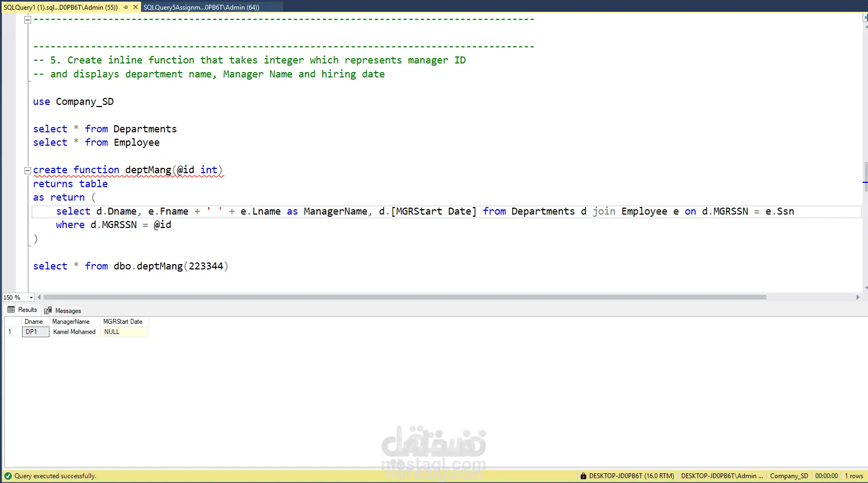Open the 150 % zoom dropdown

(x=31, y=297)
